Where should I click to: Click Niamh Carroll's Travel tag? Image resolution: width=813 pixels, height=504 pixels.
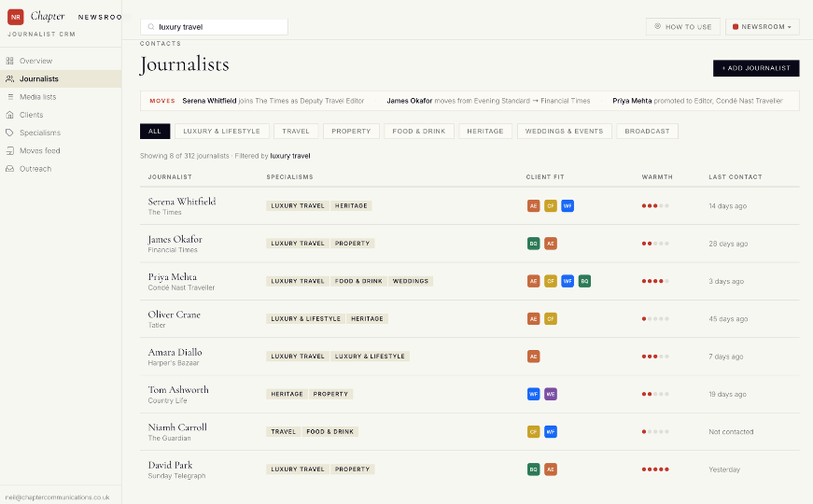click(283, 431)
